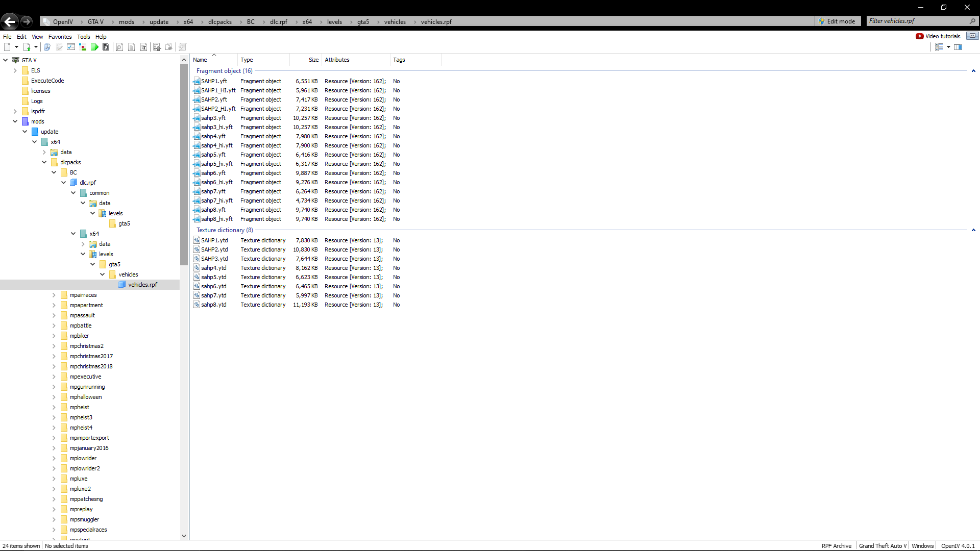The width and height of the screenshot is (980, 551).
Task: Click the back navigation arrow
Action: [x=9, y=21]
